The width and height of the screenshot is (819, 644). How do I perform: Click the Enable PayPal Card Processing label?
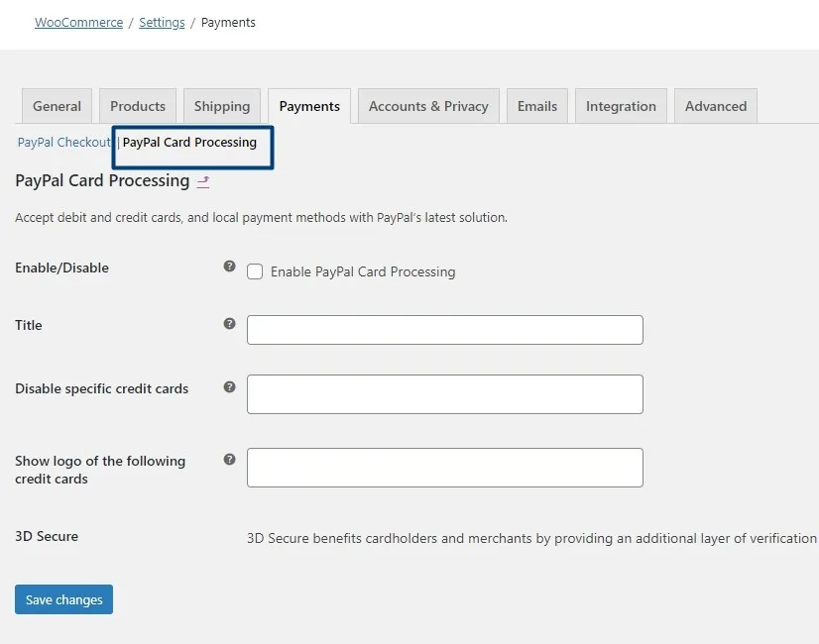coord(363,271)
